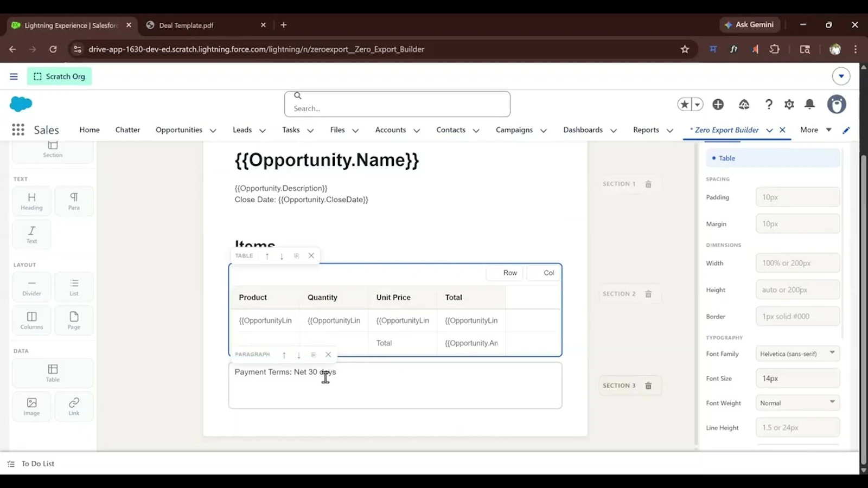Delete Section 2 with trash icon
Viewport: 868px width, 488px height.
coord(648,294)
